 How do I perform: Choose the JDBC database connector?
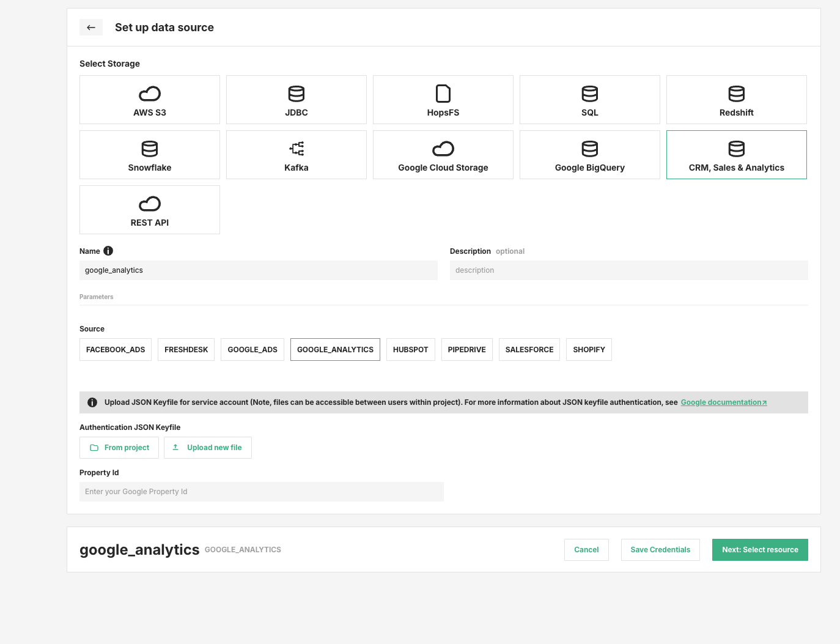[x=296, y=99]
